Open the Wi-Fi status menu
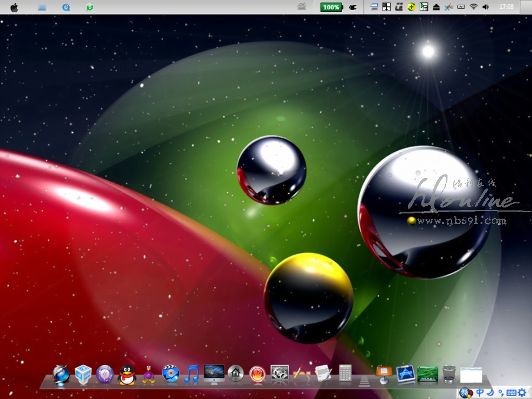532x399 pixels. coord(473,7)
